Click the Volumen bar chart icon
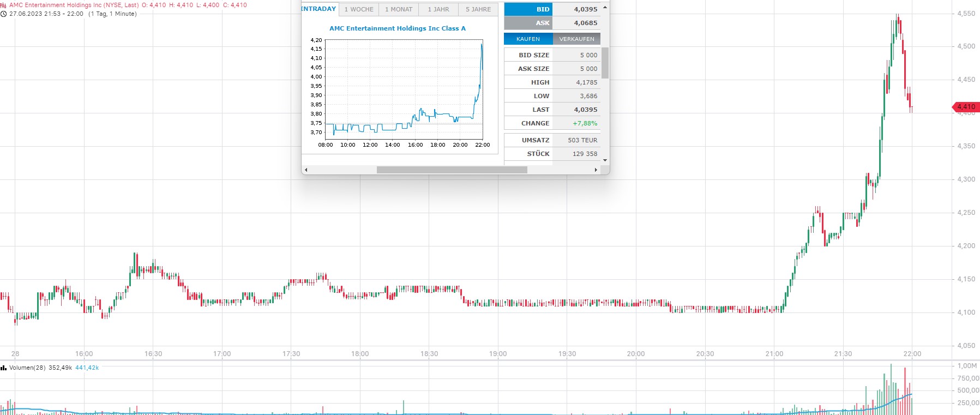Viewport: 980px width, 415px height. point(3,368)
